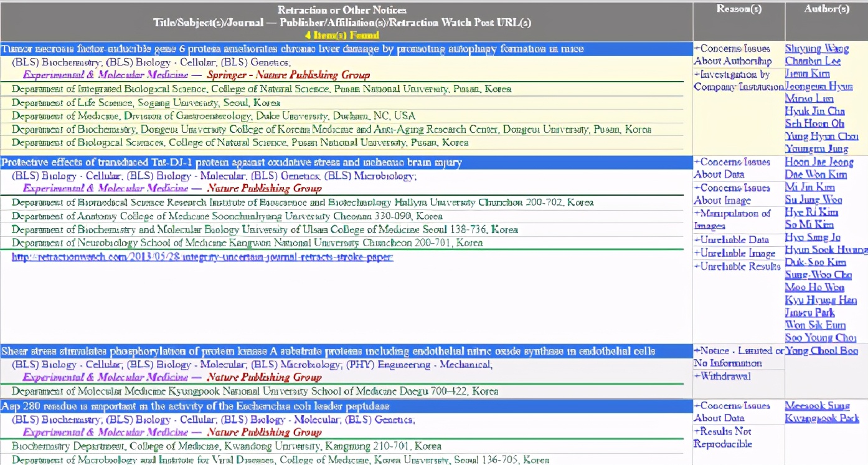Click the Department of Integrated Biological Science affiliation
The image size is (868, 465).
(262, 89)
